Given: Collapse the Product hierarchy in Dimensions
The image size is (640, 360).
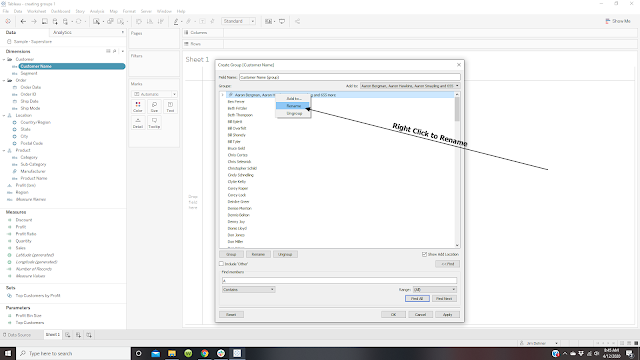Looking at the screenshot, I should coord(4,150).
